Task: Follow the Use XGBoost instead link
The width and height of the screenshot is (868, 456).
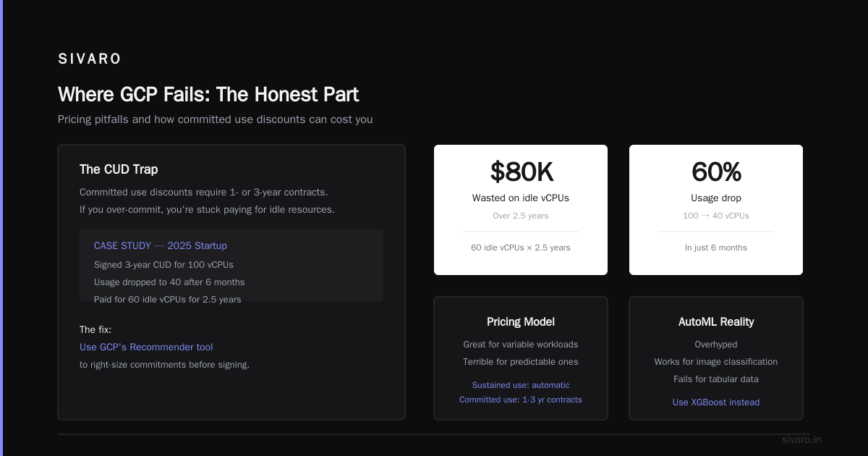Action: [x=716, y=402]
